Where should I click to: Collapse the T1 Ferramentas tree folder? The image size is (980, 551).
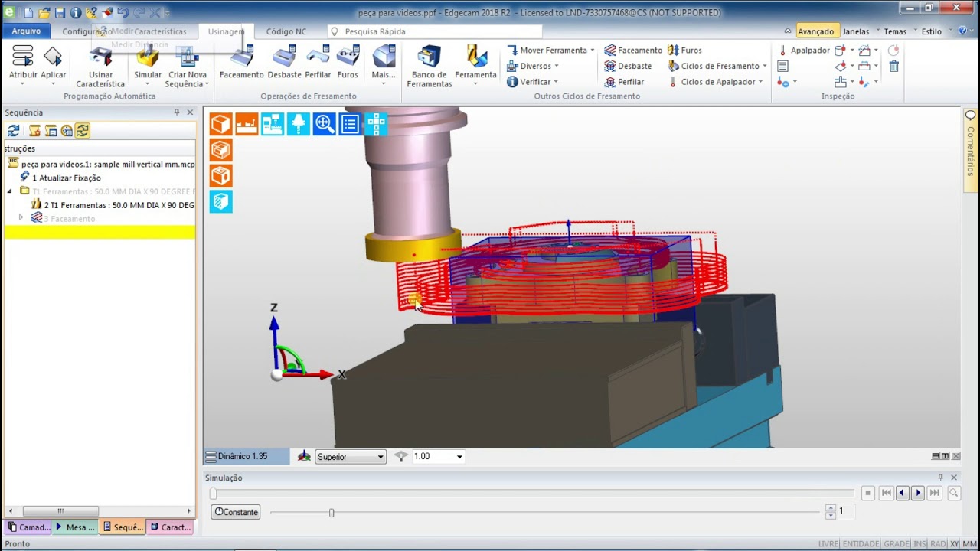(10, 191)
